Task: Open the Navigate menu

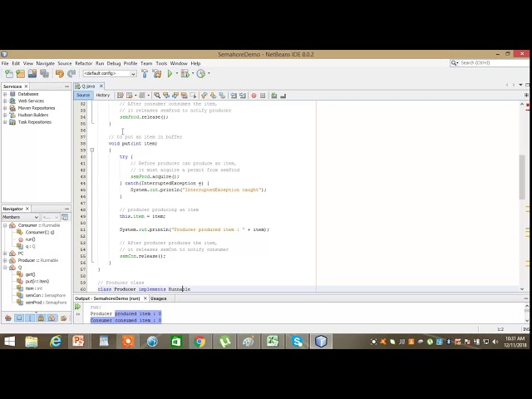Action: coord(45,63)
